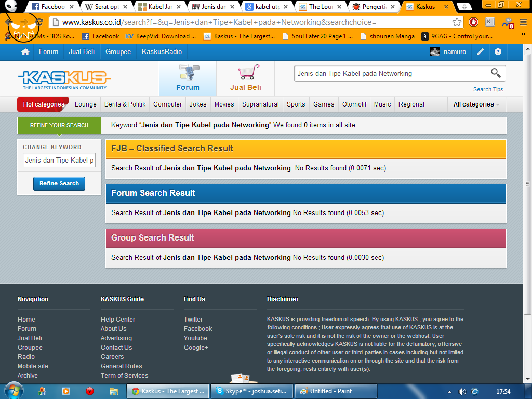
Task: Click Groupee in the blue navbar
Action: click(118, 52)
